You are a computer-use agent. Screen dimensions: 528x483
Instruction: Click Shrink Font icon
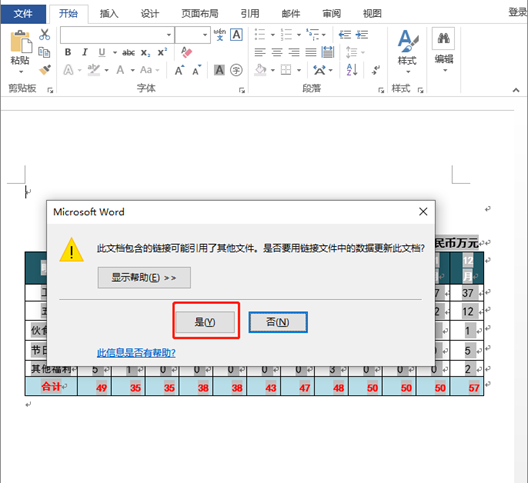[197, 70]
